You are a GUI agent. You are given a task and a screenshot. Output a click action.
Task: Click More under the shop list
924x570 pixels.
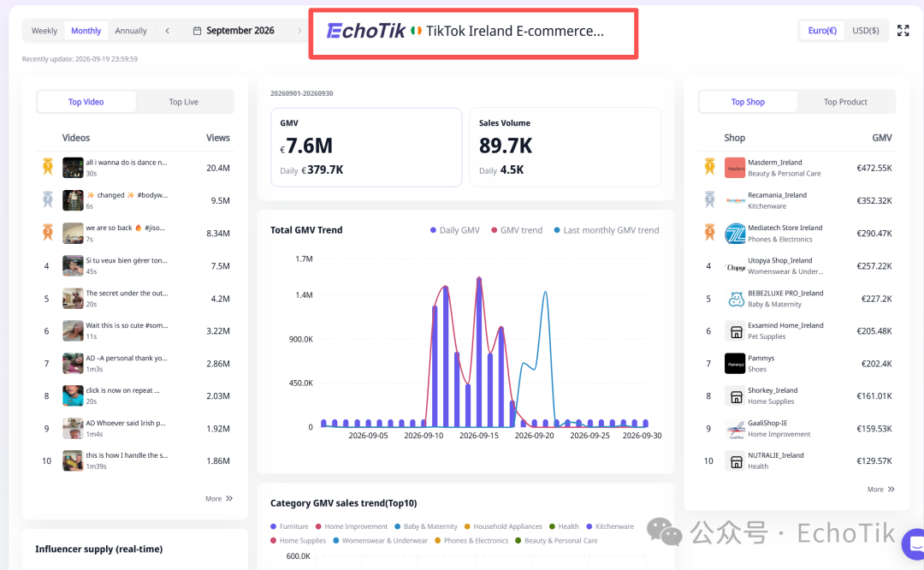tap(880, 490)
